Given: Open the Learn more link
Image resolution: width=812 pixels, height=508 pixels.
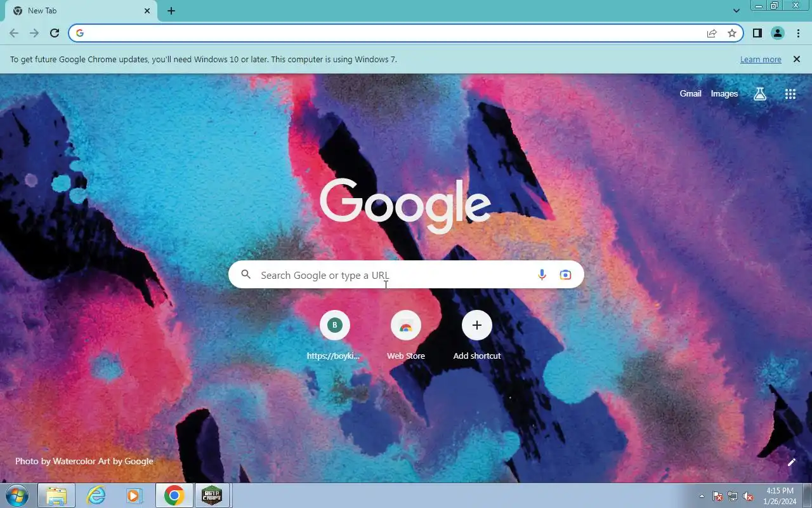Looking at the screenshot, I should (761, 59).
